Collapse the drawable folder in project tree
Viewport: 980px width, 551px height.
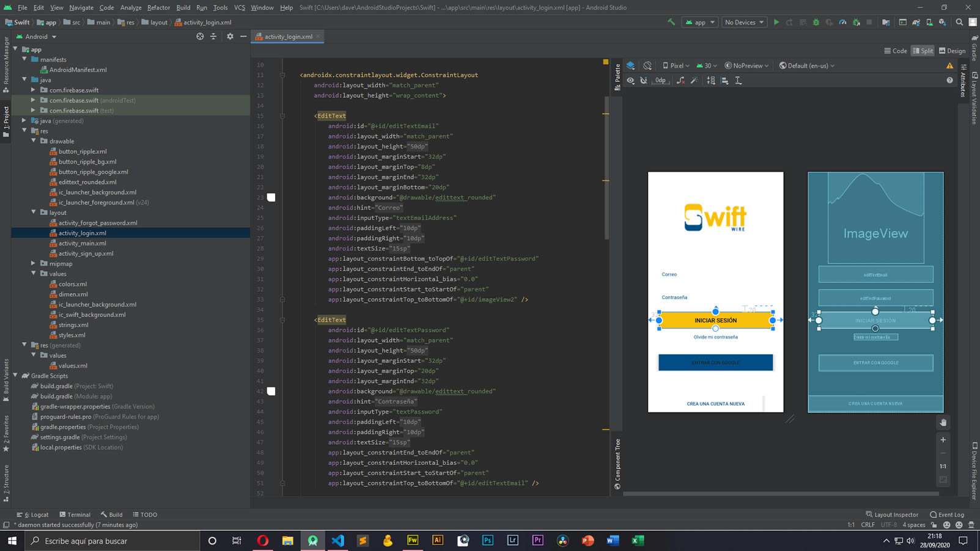pos(34,141)
